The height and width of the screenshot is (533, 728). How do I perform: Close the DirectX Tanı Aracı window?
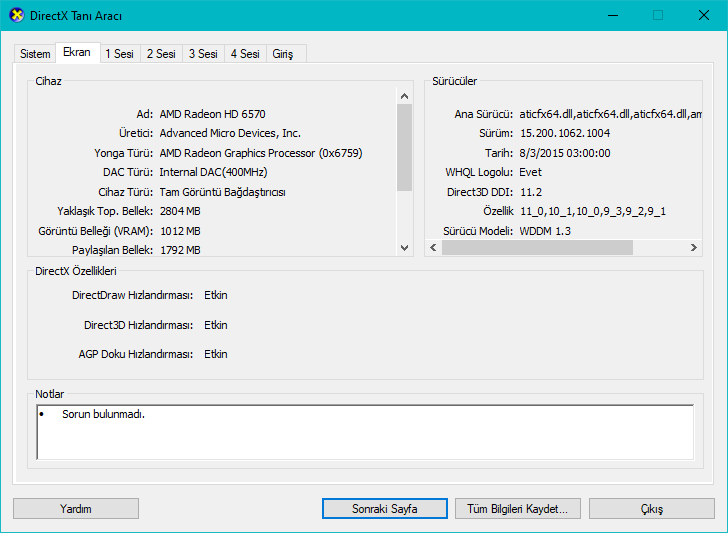[x=704, y=15]
